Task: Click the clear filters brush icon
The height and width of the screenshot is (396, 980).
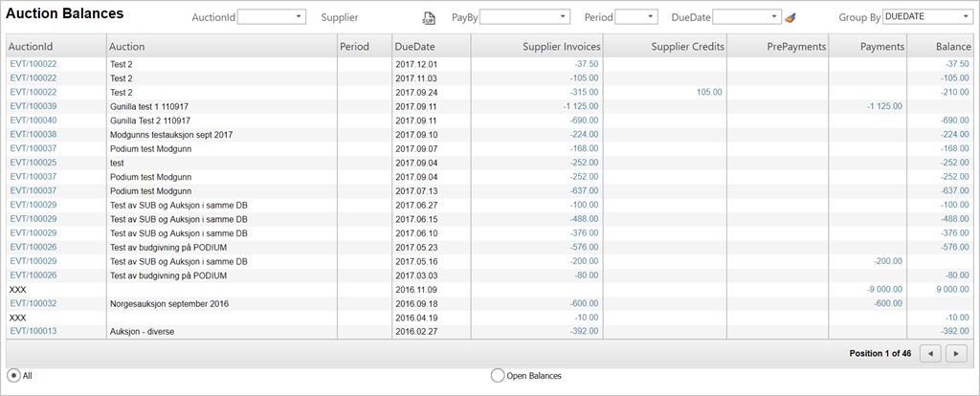Action: 790,17
